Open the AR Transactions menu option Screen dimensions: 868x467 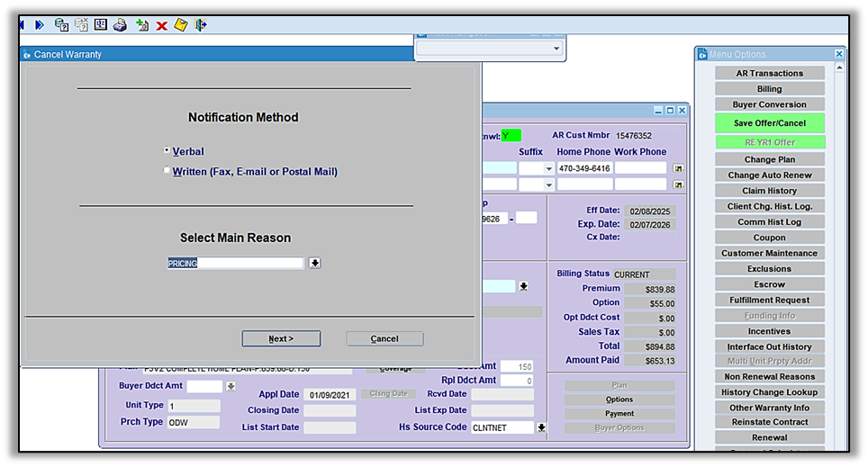pyautogui.click(x=769, y=73)
